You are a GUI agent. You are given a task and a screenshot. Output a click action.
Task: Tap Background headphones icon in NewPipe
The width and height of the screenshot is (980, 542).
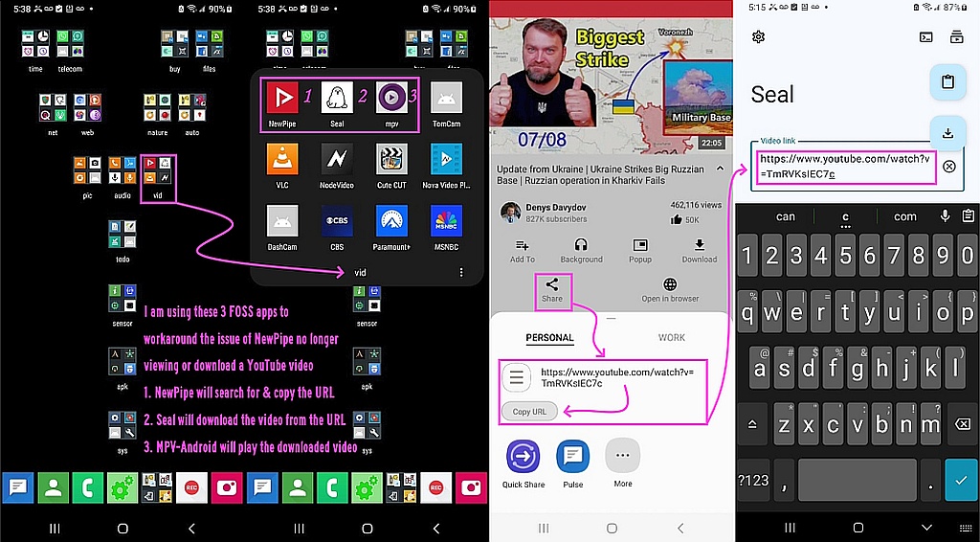[x=581, y=244]
